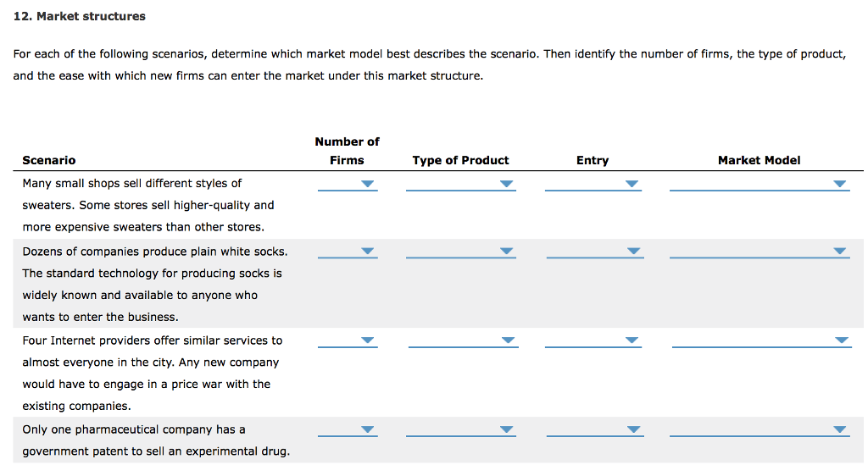Click the "12. Market structures" question title
This screenshot has height=465, width=868.
click(x=80, y=16)
